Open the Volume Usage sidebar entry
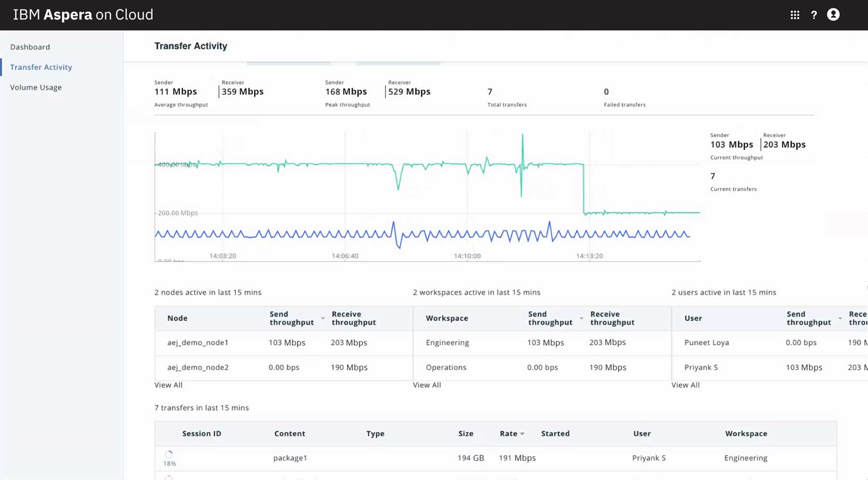This screenshot has width=868, height=480. pos(36,87)
